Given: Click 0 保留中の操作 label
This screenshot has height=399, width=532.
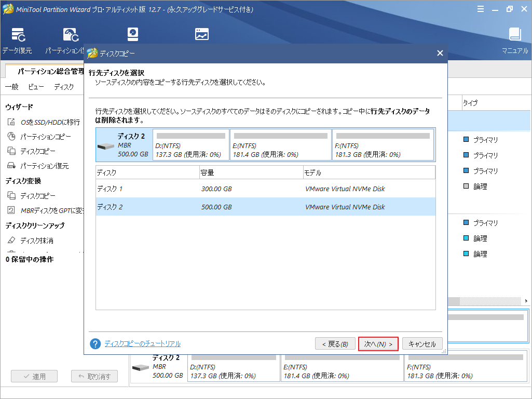Looking at the screenshot, I should coord(30,259).
